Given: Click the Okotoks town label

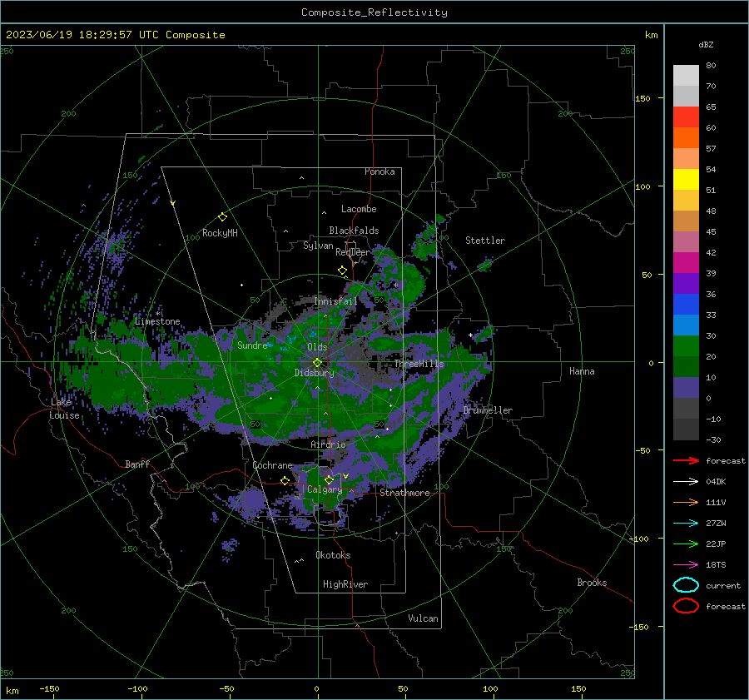Looking at the screenshot, I should click(x=333, y=555).
